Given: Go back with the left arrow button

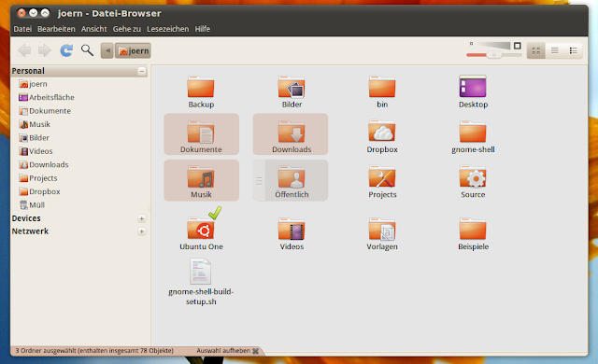Looking at the screenshot, I should [x=24, y=50].
